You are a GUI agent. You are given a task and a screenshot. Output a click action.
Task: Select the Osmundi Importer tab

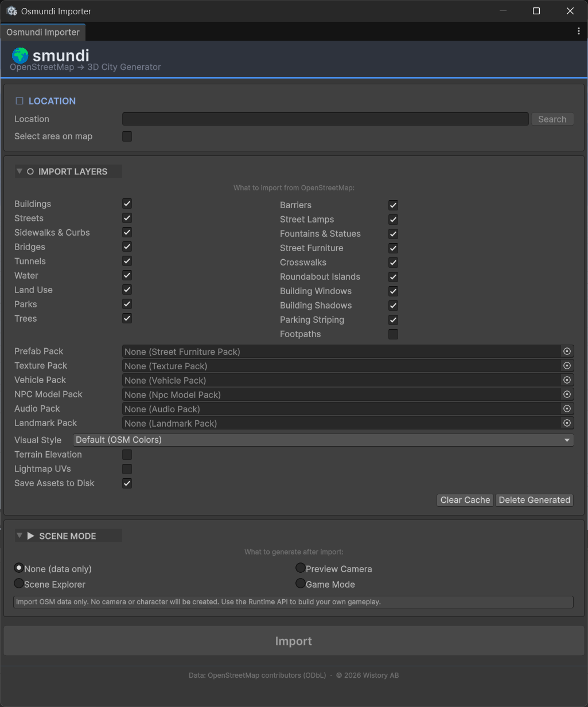click(42, 32)
